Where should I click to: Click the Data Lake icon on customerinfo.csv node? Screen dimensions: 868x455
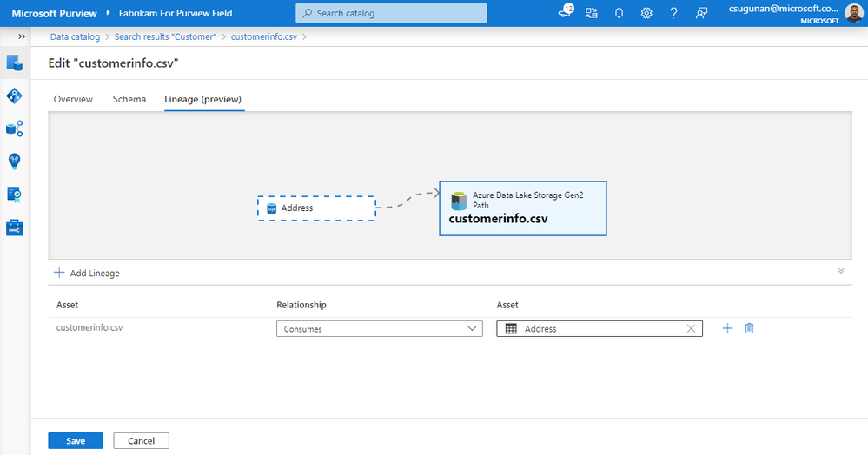[459, 201]
